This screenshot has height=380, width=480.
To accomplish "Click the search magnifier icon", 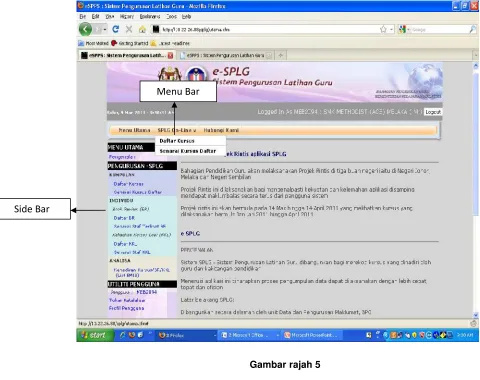I will [473, 29].
